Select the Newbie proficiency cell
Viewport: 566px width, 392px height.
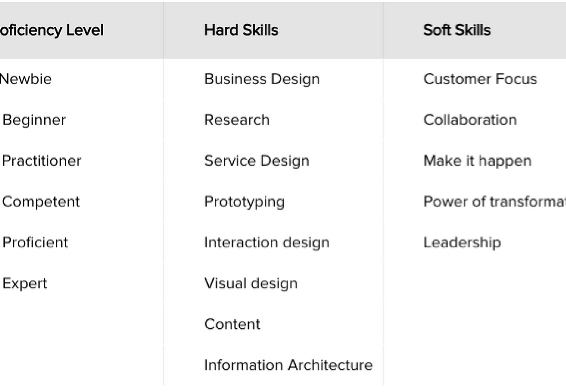point(26,79)
